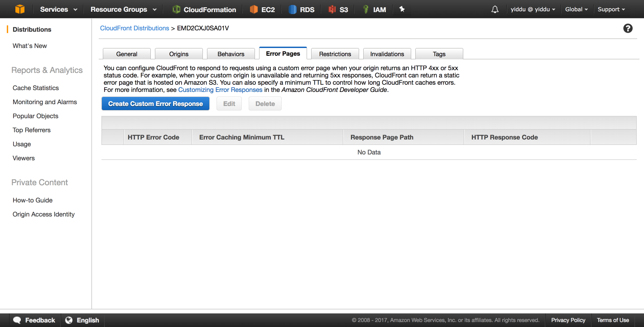Switch to the Behaviors tab
This screenshot has width=644, height=327.
tap(231, 54)
